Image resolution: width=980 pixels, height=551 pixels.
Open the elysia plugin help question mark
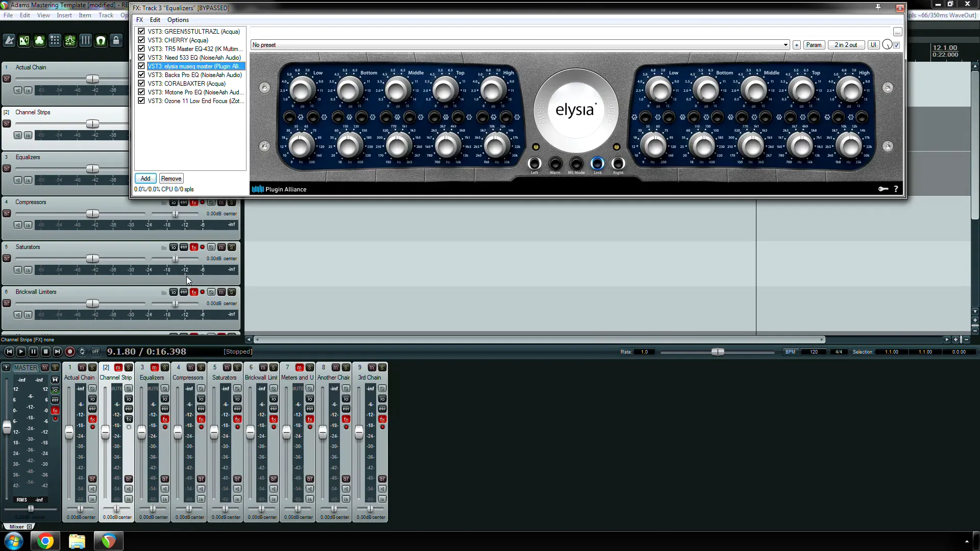click(896, 189)
